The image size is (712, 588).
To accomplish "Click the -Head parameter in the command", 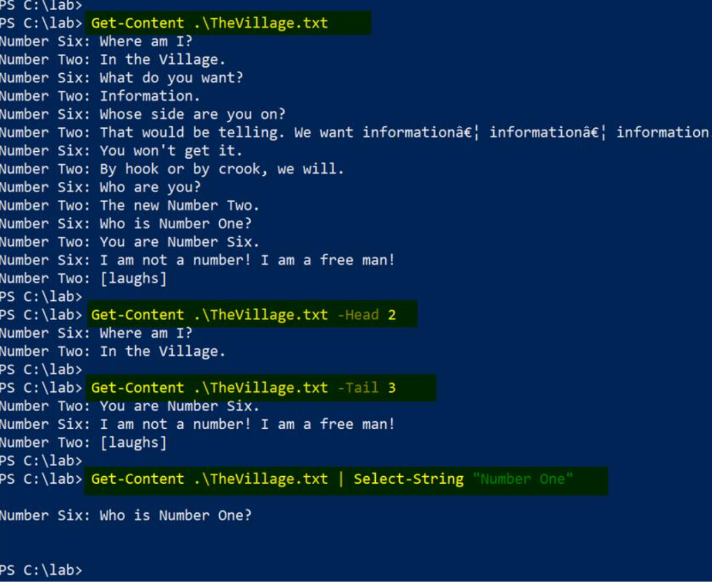I will coord(358,315).
